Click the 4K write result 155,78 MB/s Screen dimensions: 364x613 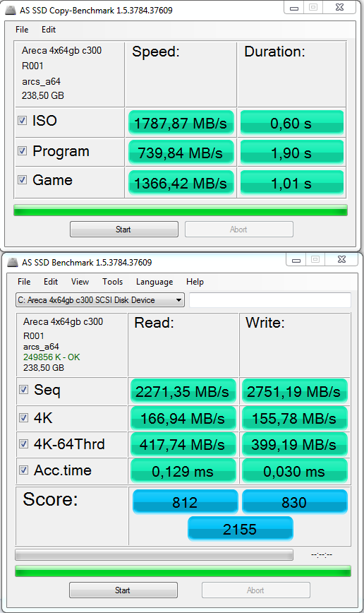[x=294, y=418]
